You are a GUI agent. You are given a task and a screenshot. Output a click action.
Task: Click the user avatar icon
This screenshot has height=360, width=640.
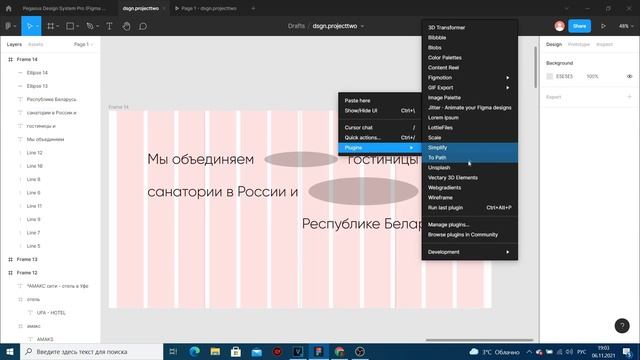(560, 26)
